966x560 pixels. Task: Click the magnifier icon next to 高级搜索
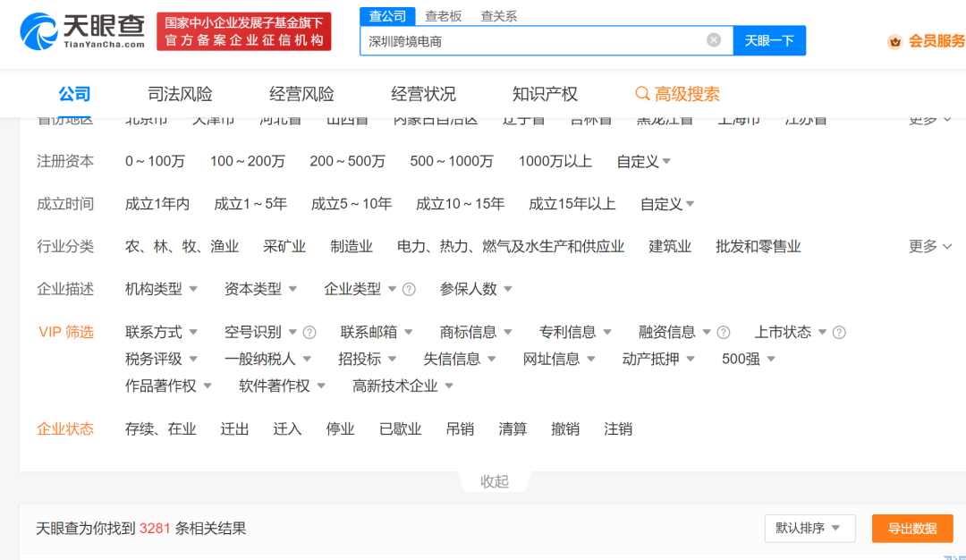[x=642, y=93]
